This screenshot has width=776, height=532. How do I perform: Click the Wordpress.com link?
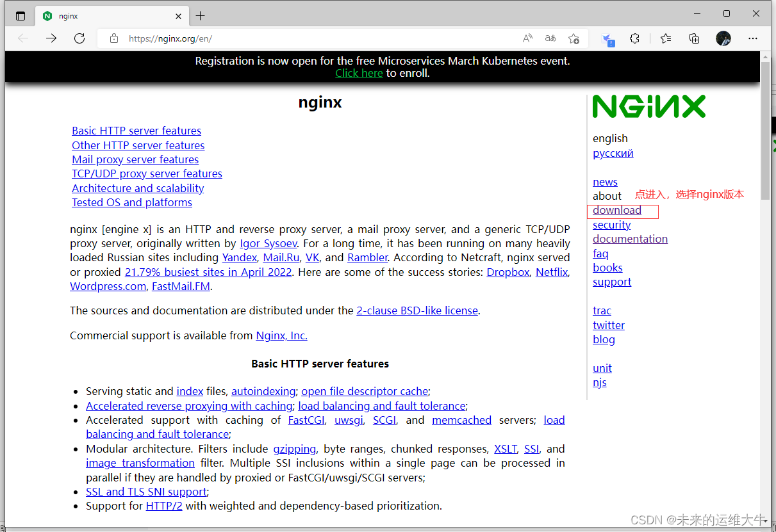108,286
